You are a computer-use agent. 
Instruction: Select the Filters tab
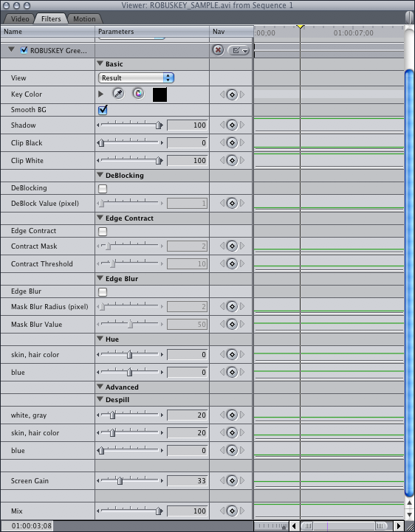[51, 19]
